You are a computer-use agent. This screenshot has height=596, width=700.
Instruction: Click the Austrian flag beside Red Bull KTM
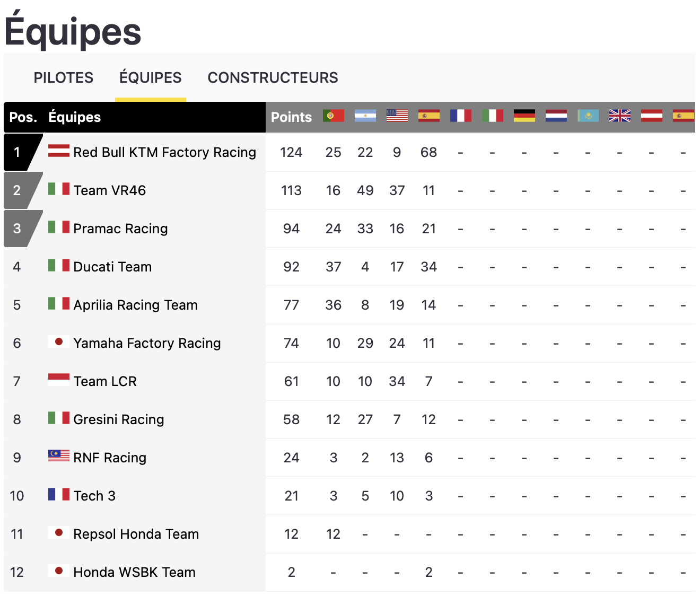click(x=58, y=151)
